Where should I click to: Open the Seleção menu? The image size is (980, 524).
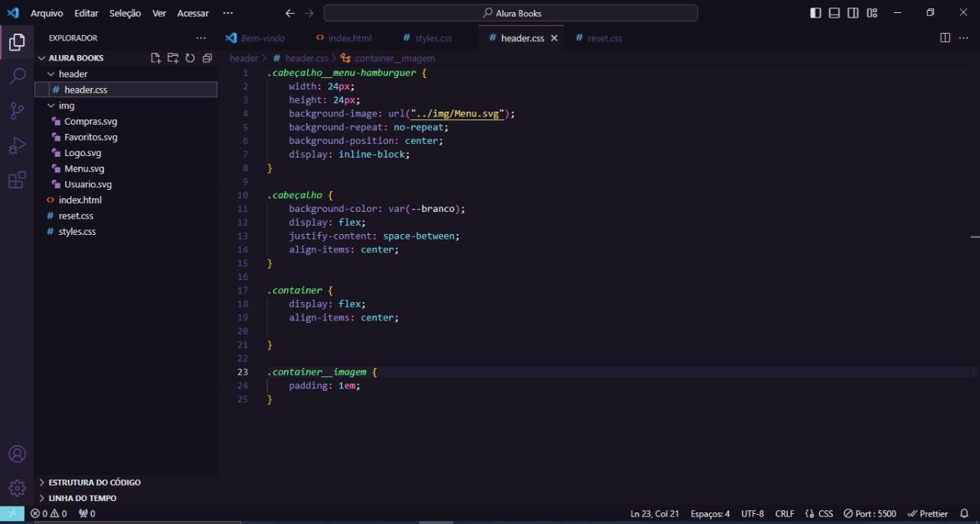126,13
